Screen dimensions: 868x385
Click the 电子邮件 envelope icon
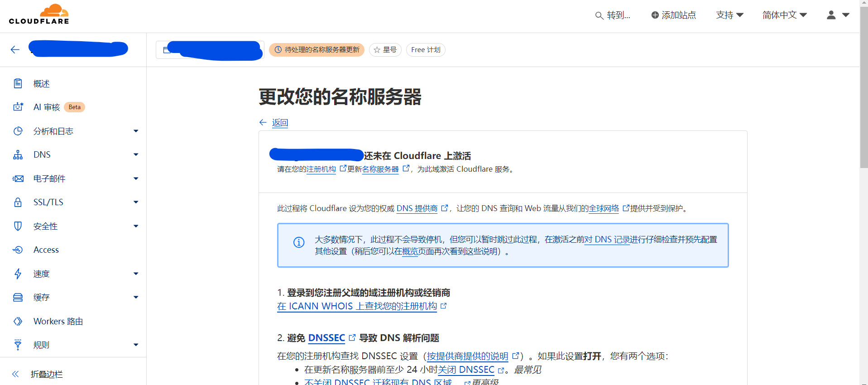[18, 178]
